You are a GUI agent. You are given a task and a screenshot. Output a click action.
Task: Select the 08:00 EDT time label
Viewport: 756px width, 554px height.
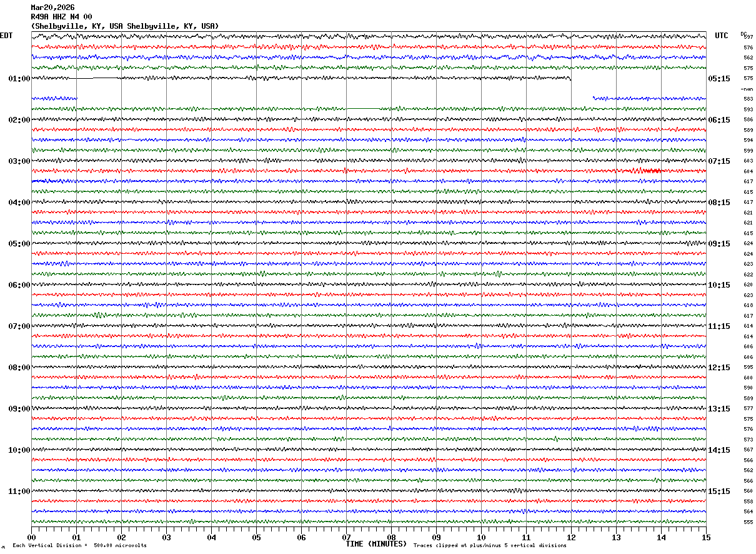(x=19, y=368)
